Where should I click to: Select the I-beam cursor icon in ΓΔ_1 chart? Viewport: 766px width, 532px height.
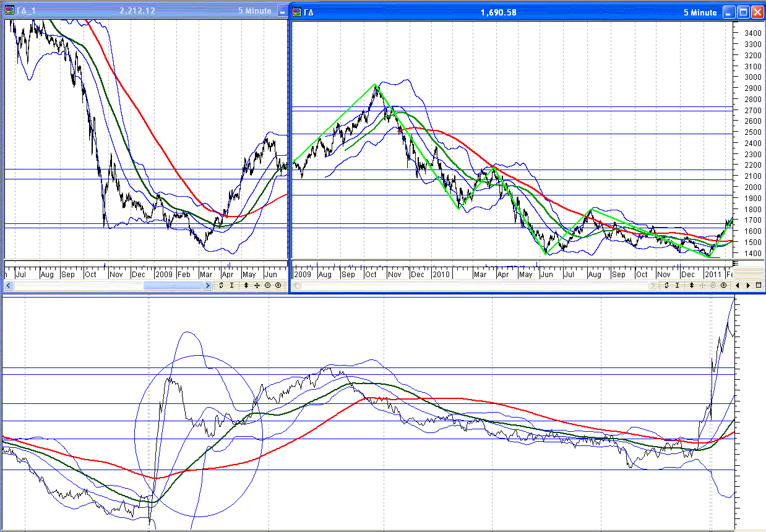click(x=232, y=285)
